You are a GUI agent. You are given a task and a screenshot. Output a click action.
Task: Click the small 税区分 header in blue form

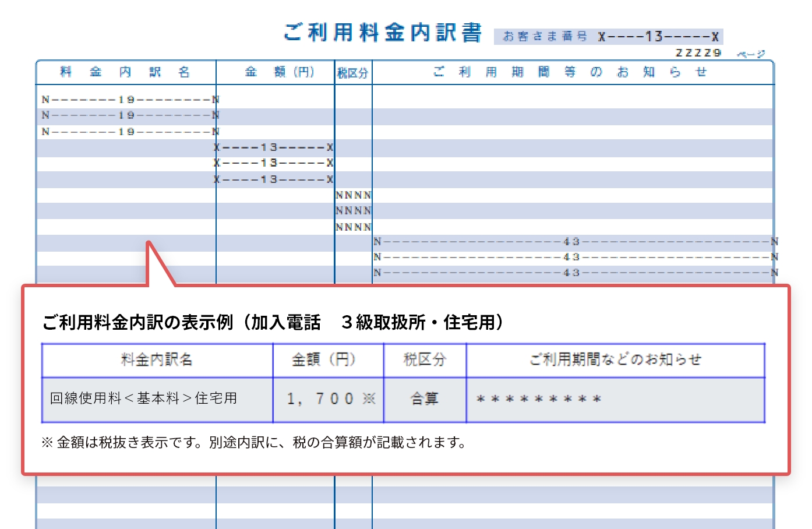point(353,73)
